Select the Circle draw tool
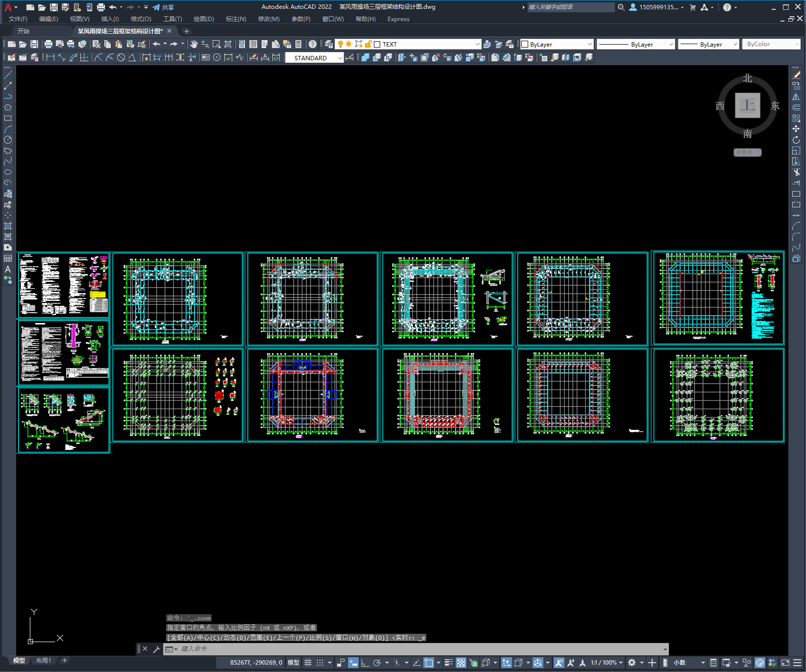Screen dimensions: 806x672 [x=8, y=140]
